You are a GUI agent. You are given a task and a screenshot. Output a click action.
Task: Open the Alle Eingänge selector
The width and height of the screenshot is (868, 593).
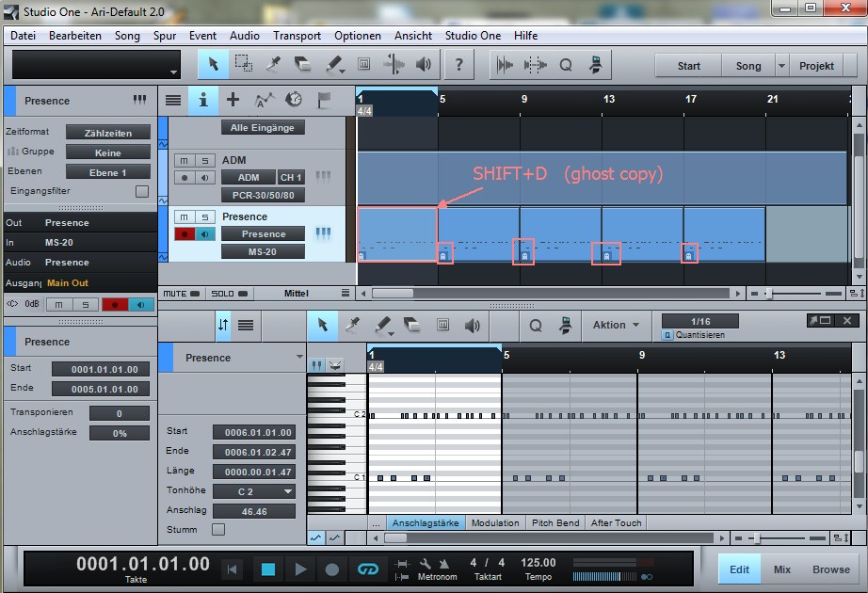pyautogui.click(x=263, y=128)
